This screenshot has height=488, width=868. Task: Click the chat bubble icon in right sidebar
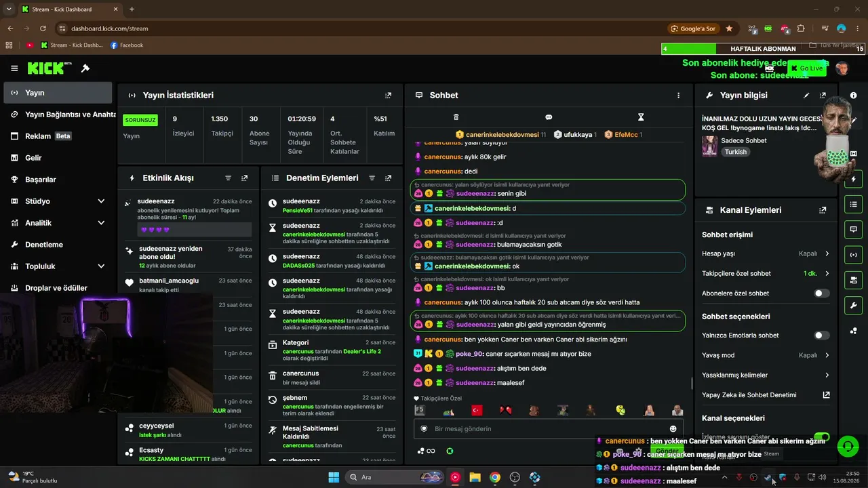[853, 229]
